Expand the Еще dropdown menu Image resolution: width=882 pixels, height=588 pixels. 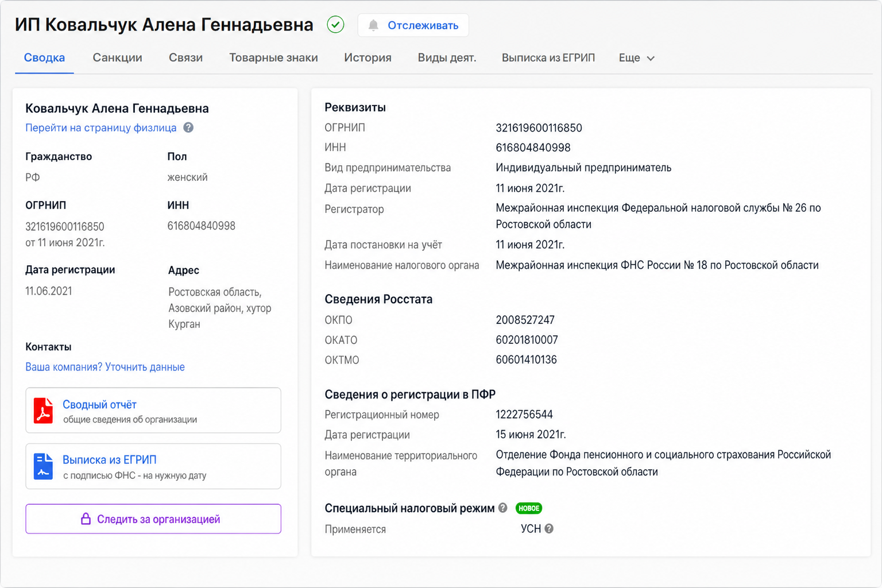636,58
